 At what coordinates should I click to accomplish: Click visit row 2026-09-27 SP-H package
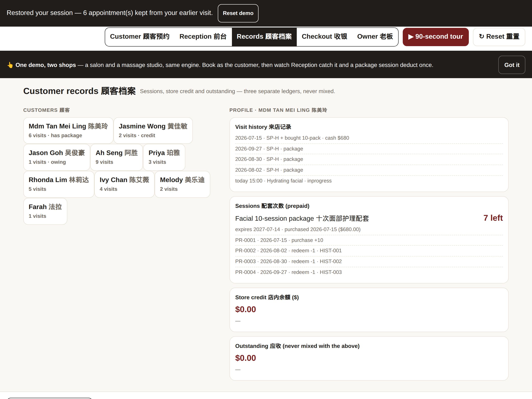point(369,149)
